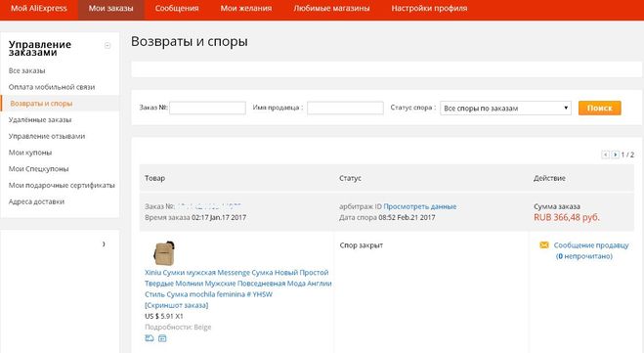Screen dimensions: 644x353
Task: Open Любимые магазины tab
Action: 331,8
